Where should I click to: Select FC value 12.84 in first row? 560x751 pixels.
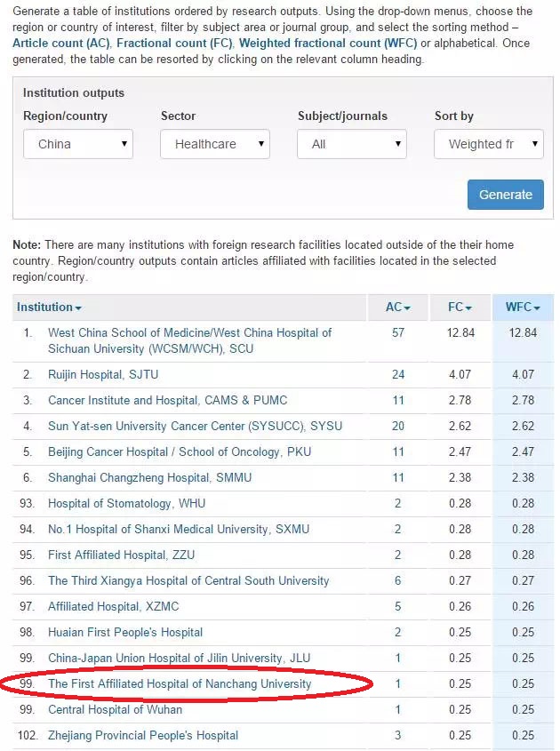tap(460, 333)
